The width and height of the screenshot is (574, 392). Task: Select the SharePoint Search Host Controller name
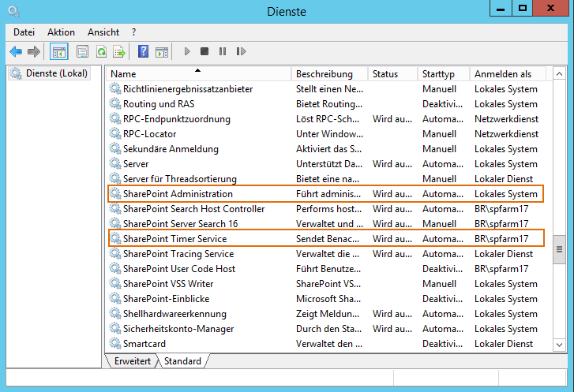pyautogui.click(x=193, y=209)
